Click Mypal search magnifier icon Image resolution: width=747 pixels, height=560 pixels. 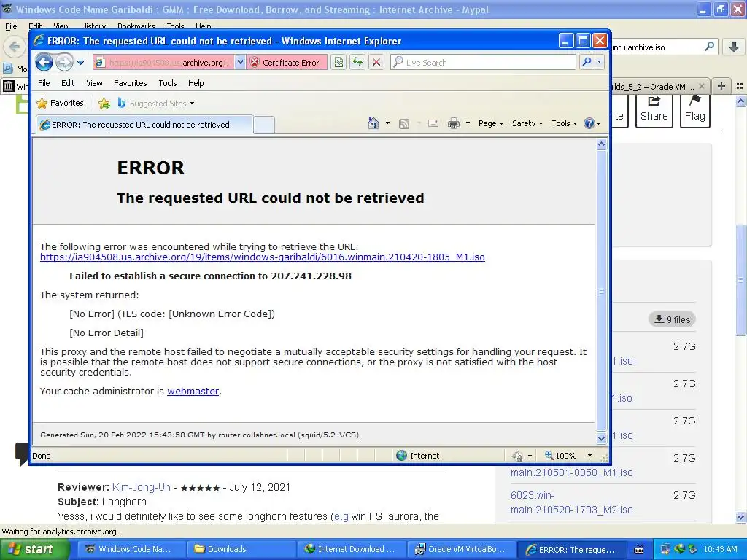pyautogui.click(x=709, y=47)
